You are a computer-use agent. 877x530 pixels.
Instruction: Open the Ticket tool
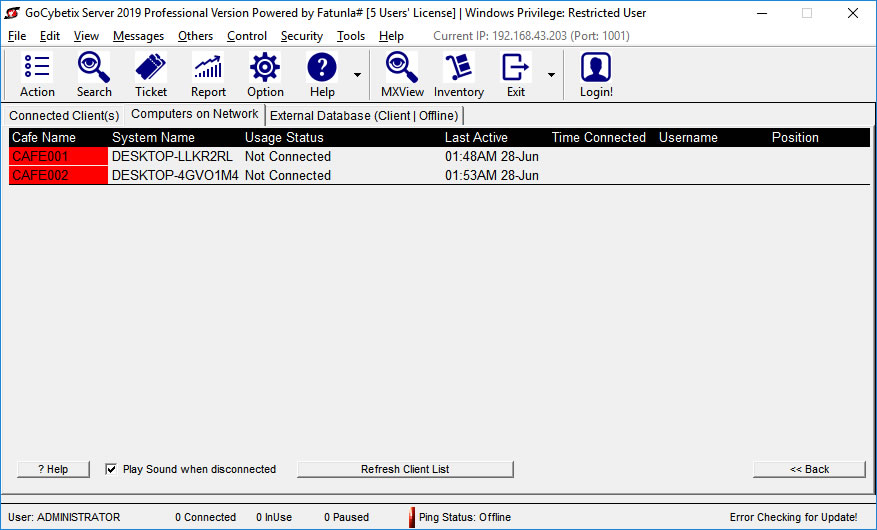pos(151,75)
